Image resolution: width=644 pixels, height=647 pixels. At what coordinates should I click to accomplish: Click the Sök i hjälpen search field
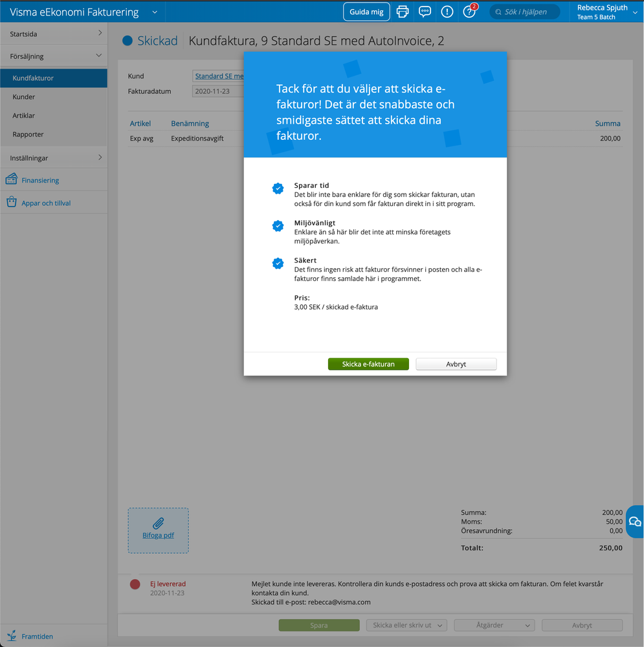[524, 12]
